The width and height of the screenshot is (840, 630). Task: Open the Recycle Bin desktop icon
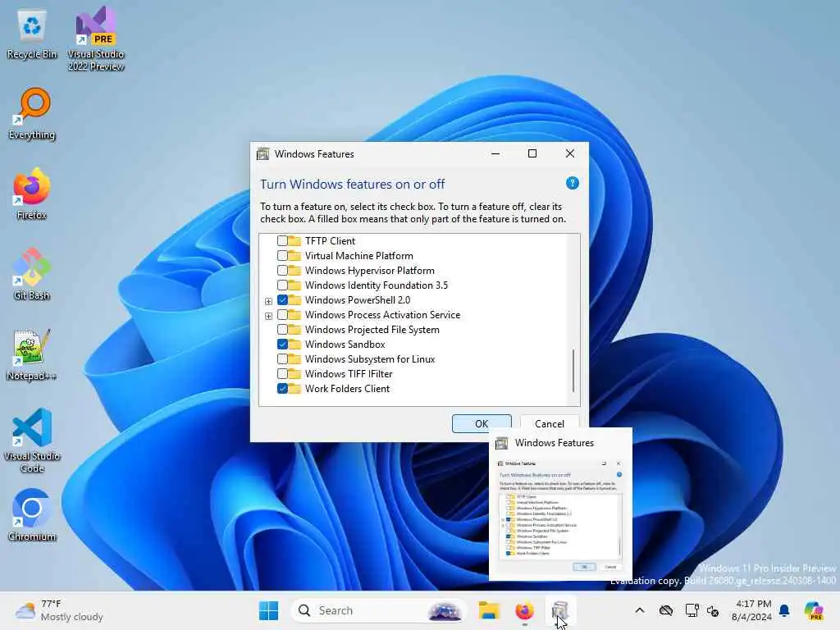(x=32, y=34)
